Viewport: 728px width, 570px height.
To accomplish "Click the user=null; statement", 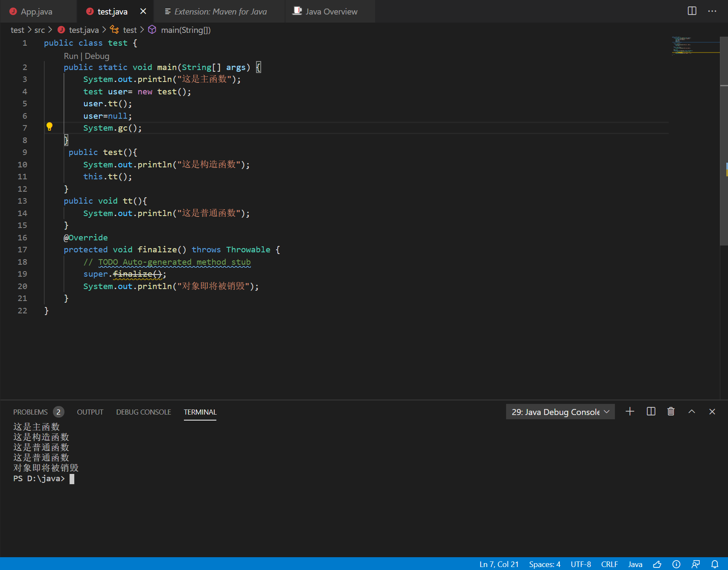I will pyautogui.click(x=108, y=116).
